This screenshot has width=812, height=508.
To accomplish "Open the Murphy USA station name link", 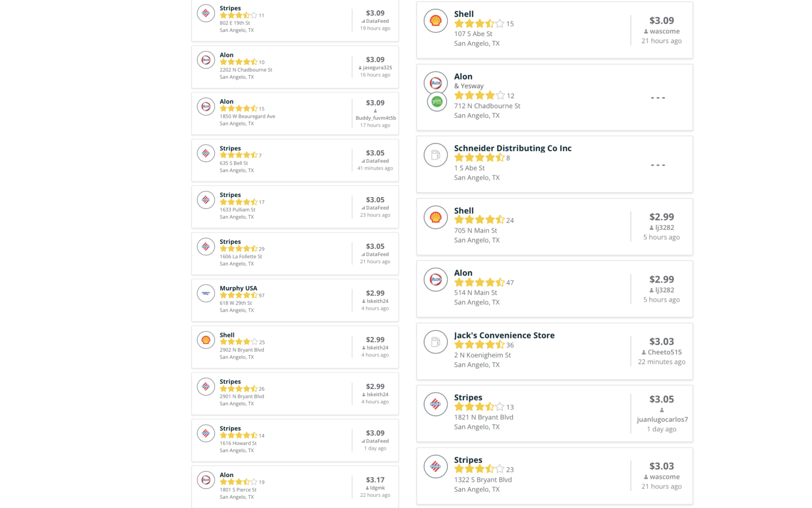I will (239, 288).
